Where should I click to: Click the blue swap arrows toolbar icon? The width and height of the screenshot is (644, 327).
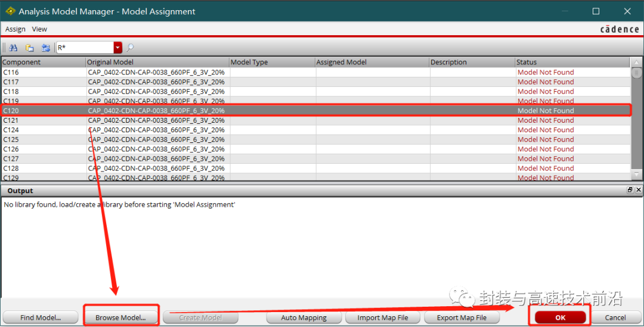click(x=45, y=48)
